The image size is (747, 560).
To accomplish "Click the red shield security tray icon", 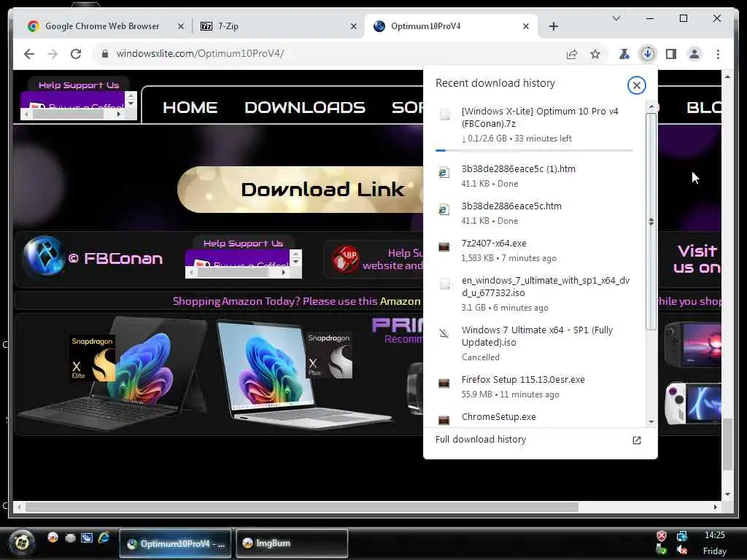I will [661, 536].
